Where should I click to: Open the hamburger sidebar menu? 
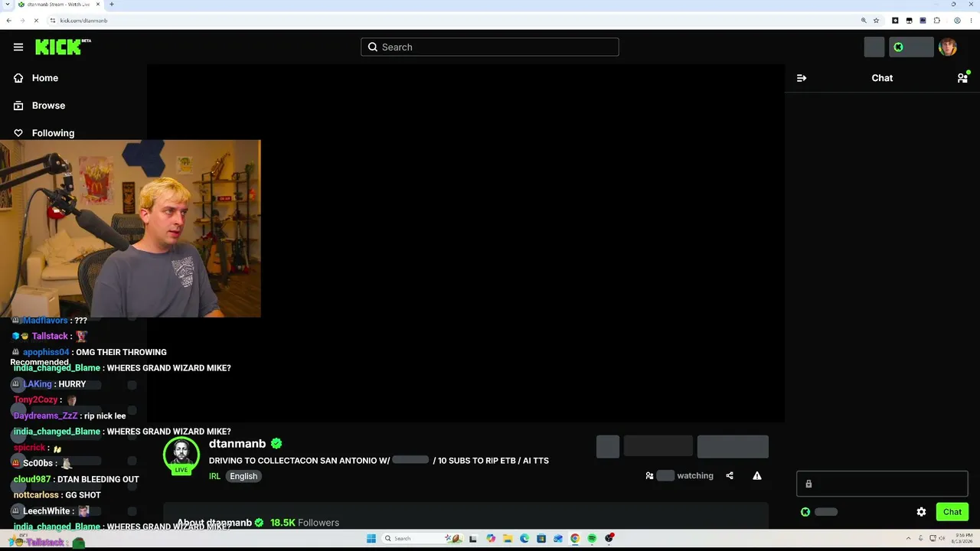(x=18, y=47)
